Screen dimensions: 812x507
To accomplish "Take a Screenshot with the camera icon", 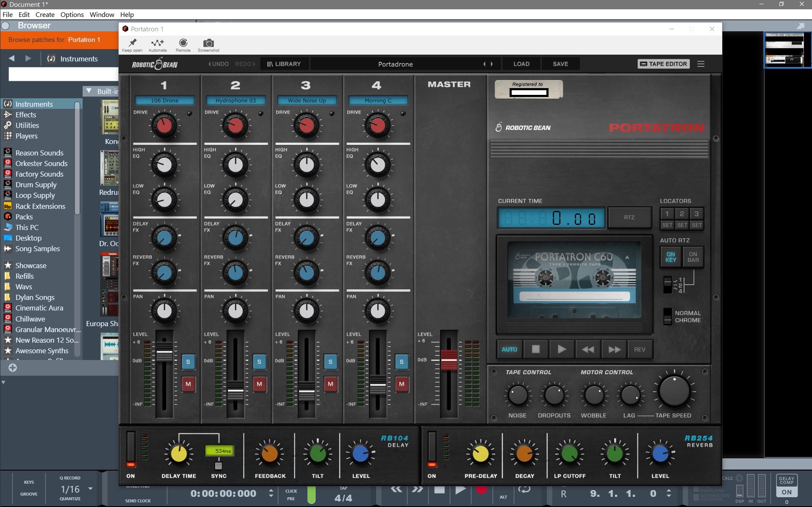I will (x=208, y=43).
